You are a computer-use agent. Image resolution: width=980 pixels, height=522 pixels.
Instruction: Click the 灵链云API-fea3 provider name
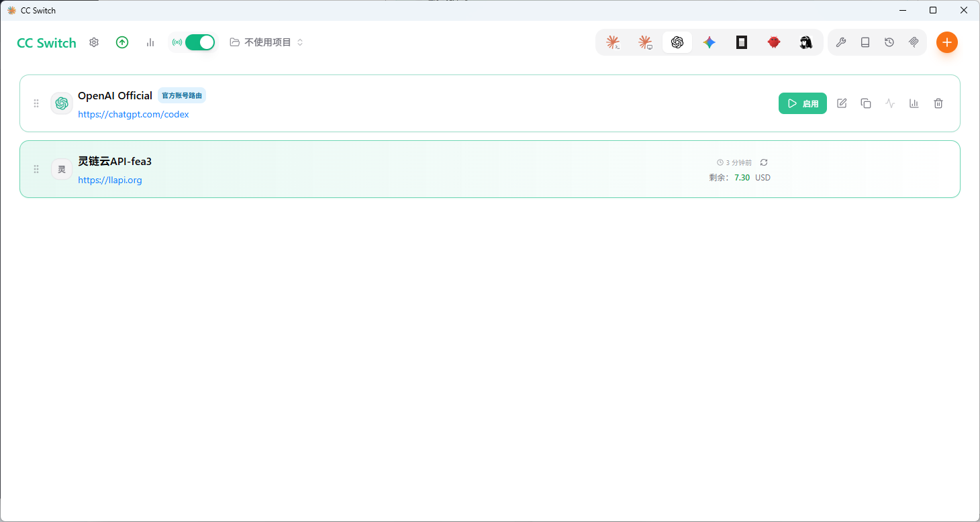coord(115,161)
